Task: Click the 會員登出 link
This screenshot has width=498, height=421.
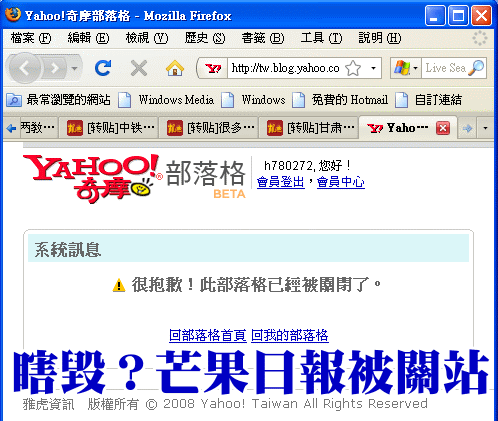Action: 281,182
